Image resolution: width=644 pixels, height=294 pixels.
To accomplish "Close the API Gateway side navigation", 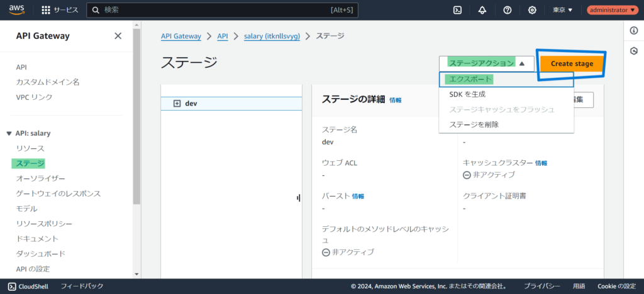I will (118, 36).
